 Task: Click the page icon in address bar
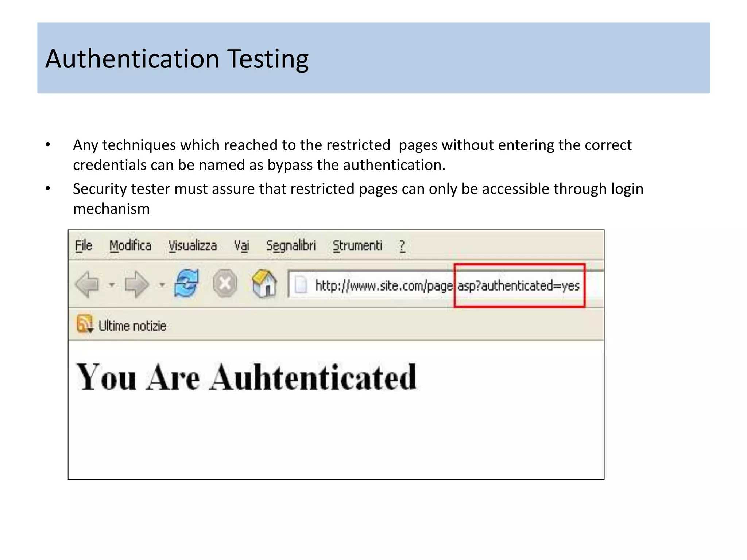[301, 285]
